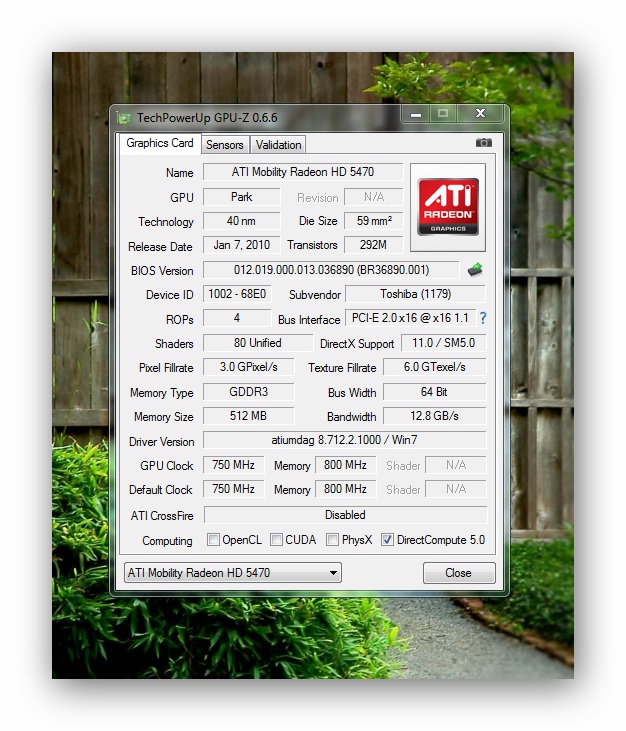
Task: Click the Bus Width field 64 Bit
Action: click(434, 392)
